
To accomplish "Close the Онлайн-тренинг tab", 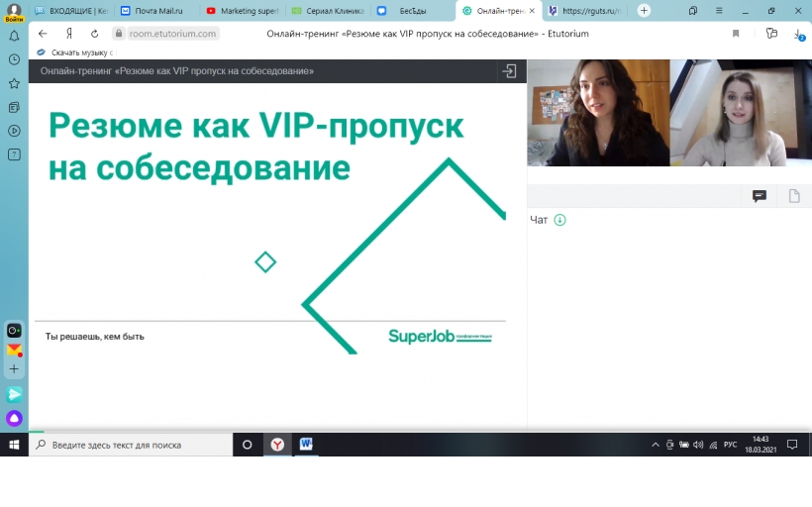I will [532, 10].
